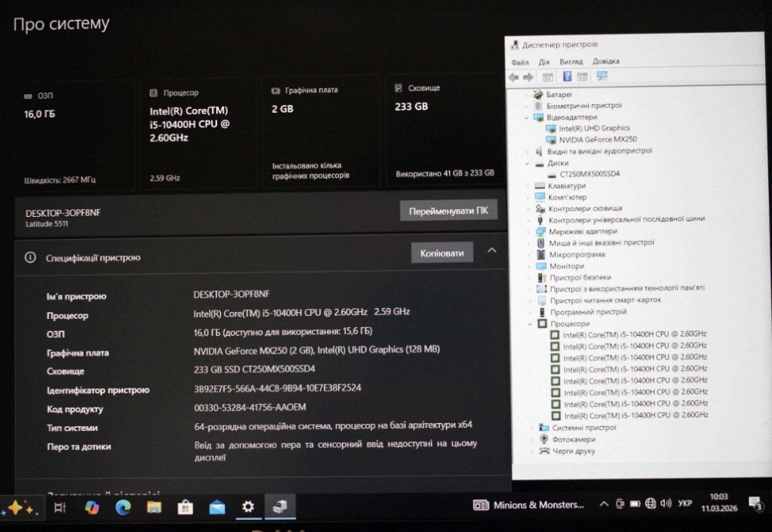Open Settings via the taskbar gear icon

coord(247,507)
